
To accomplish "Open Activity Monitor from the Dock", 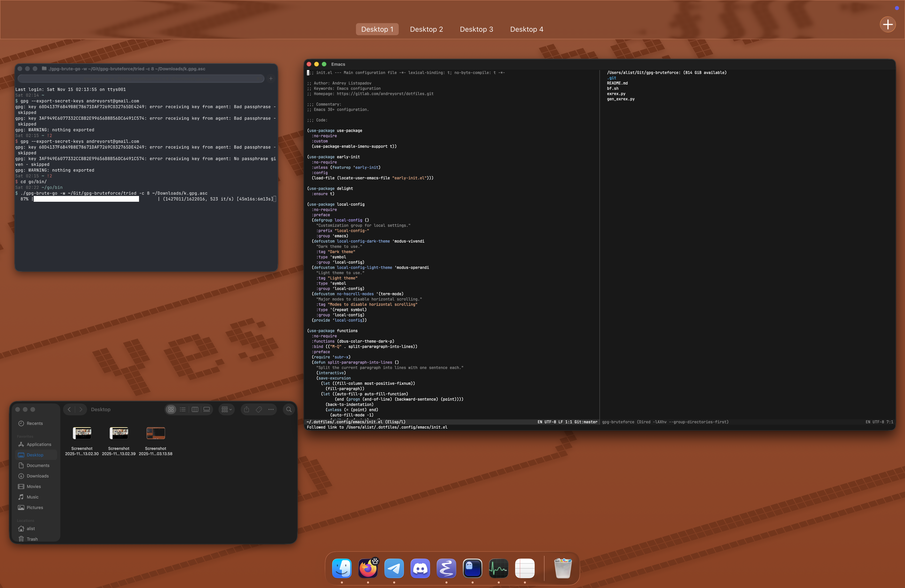I will click(499, 569).
